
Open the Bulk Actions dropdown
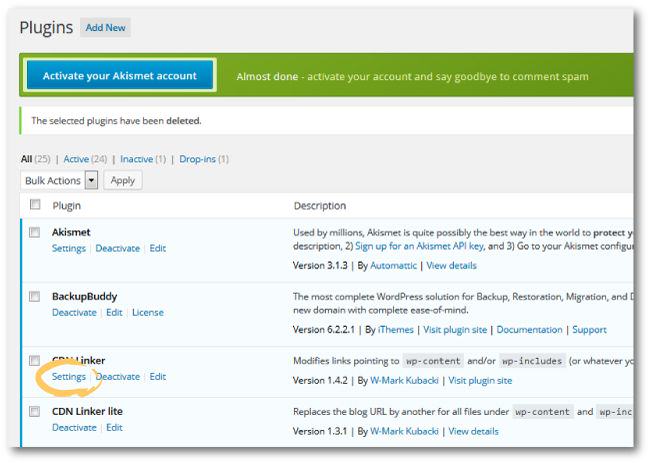pos(59,180)
